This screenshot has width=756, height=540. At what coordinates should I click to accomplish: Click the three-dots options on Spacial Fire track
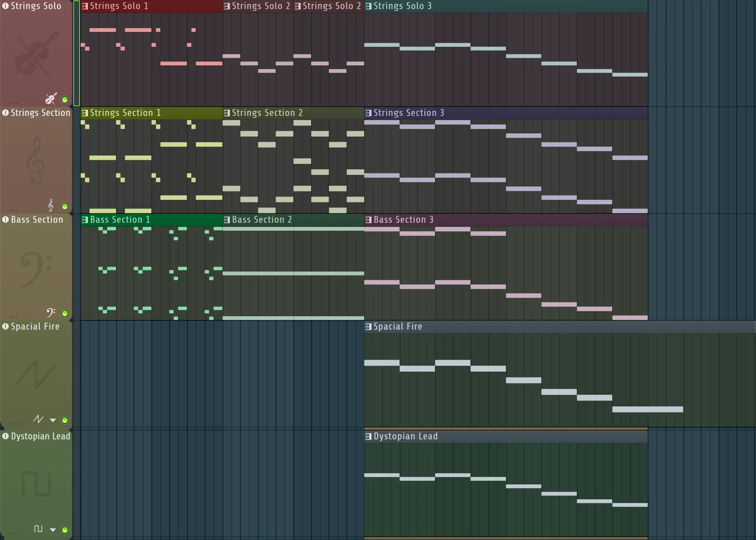[14, 423]
